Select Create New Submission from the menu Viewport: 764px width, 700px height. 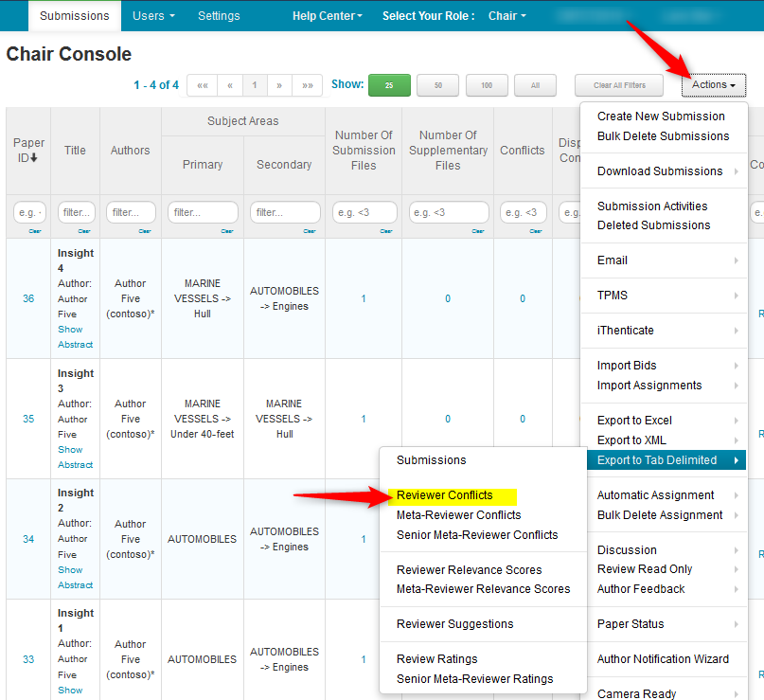(661, 117)
